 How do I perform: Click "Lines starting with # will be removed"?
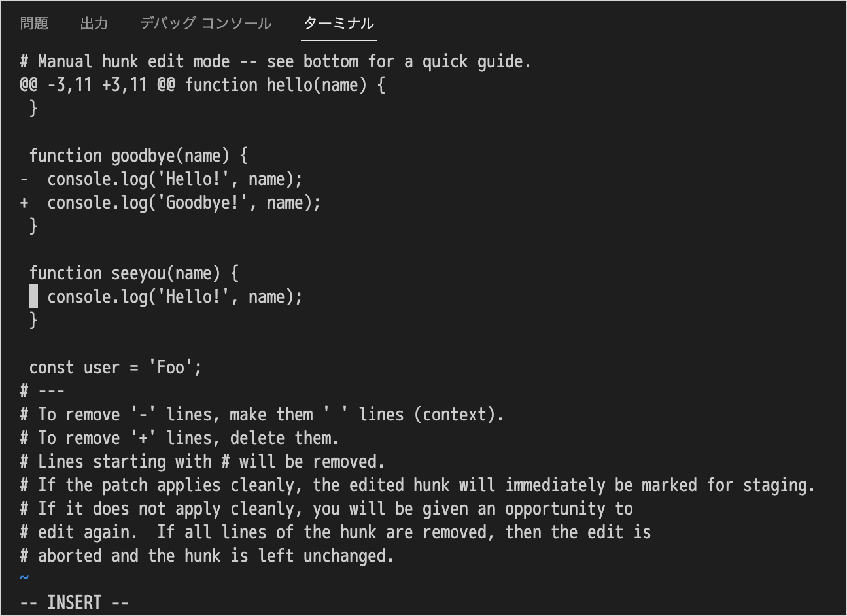tap(202, 462)
